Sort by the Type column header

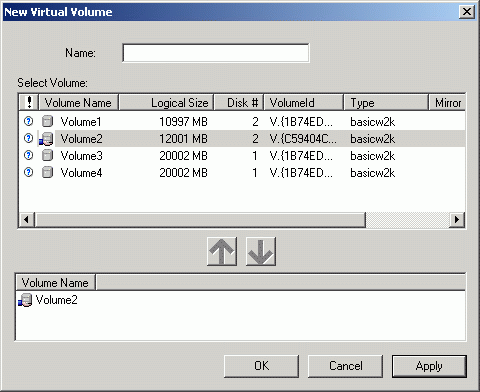386,102
